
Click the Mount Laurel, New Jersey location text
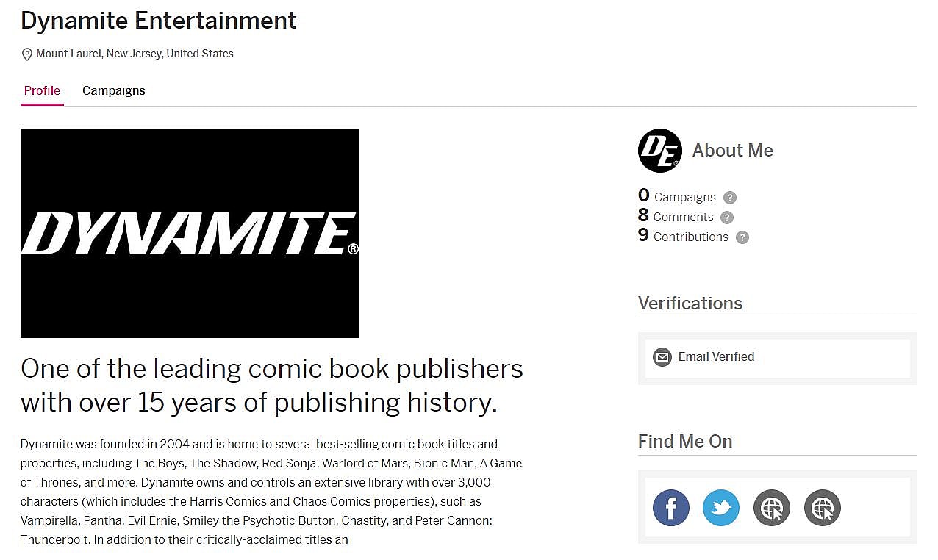135,54
